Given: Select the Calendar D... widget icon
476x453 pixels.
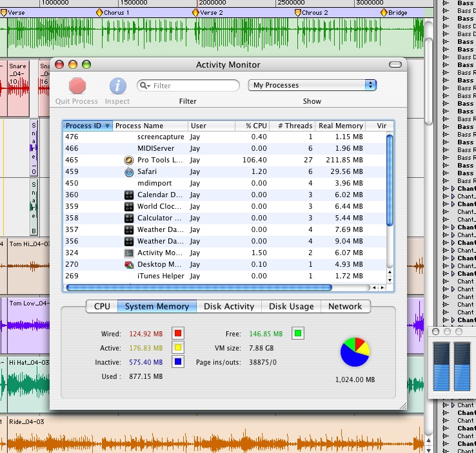Looking at the screenshot, I should [129, 195].
